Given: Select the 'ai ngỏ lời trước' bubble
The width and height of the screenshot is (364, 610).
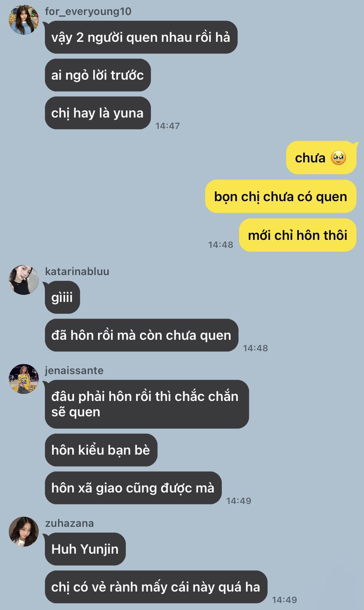Looking at the screenshot, I should [x=98, y=75].
